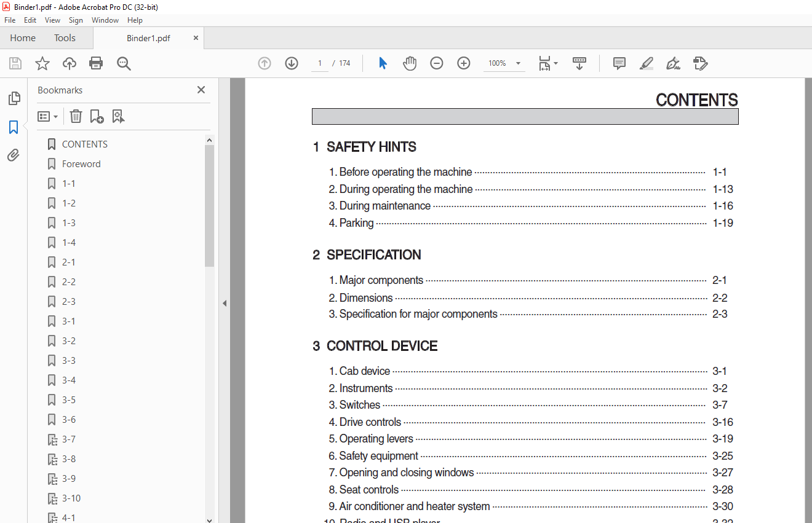Viewport: 812px width, 523px height.
Task: Open the Sign document pen tool
Action: click(674, 63)
